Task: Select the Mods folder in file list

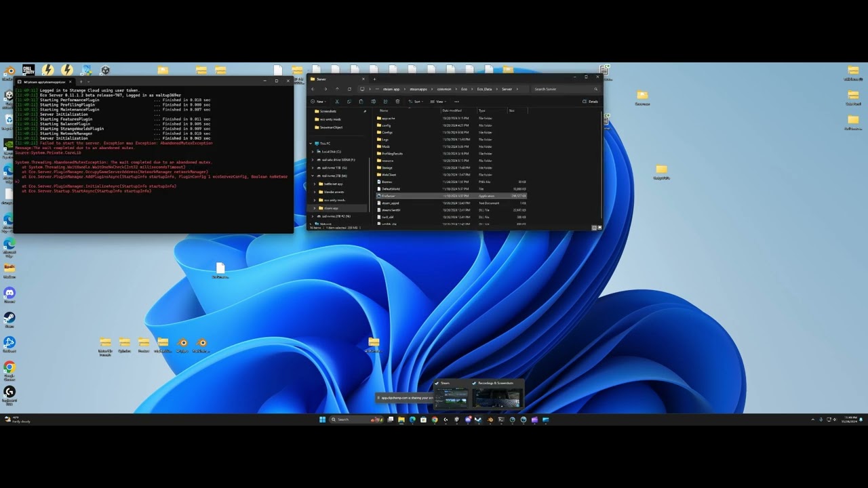Action: coord(385,146)
